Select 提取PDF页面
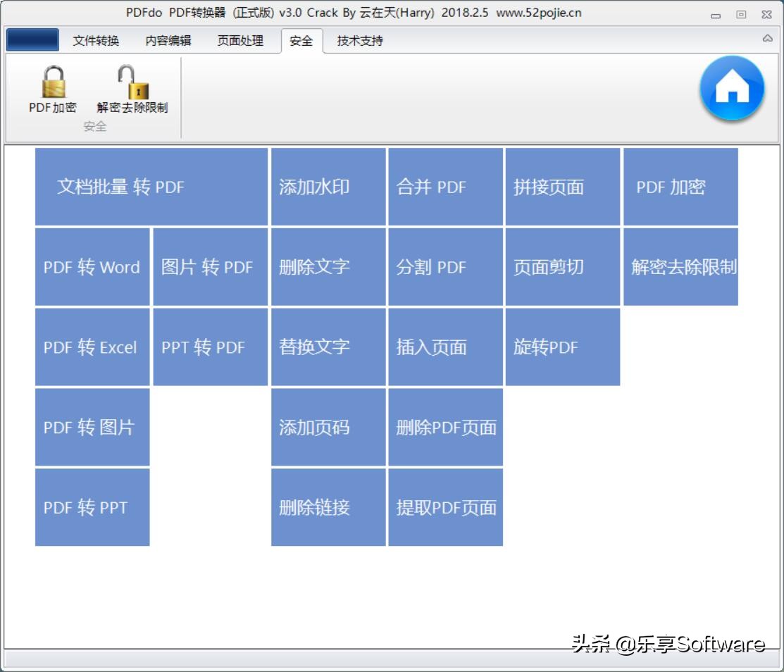The width and height of the screenshot is (784, 672). click(x=444, y=506)
